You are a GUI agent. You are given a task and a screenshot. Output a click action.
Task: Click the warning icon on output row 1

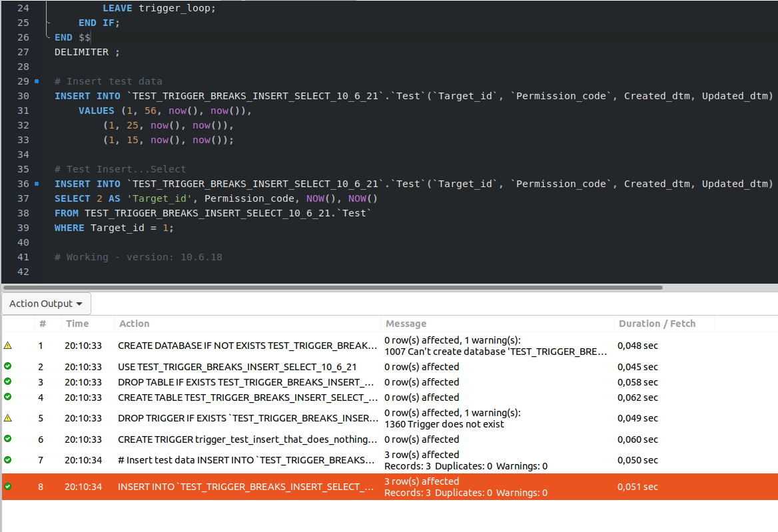8,346
